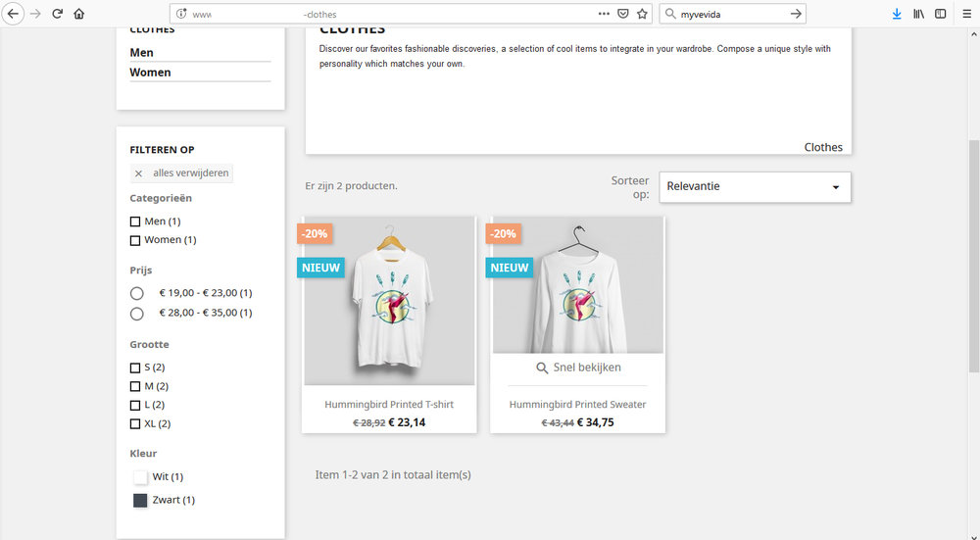Click the browser forward arrow

pyautogui.click(x=35, y=14)
